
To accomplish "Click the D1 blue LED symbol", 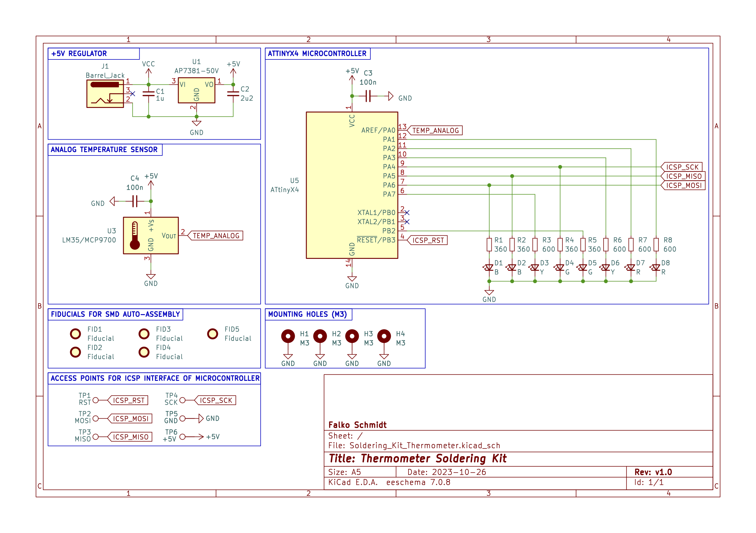I will 489,268.
